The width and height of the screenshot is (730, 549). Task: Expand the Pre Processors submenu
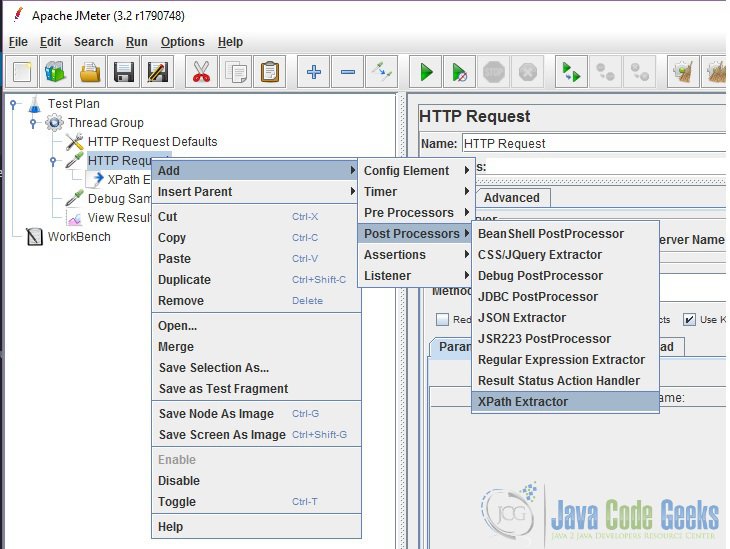(x=416, y=212)
